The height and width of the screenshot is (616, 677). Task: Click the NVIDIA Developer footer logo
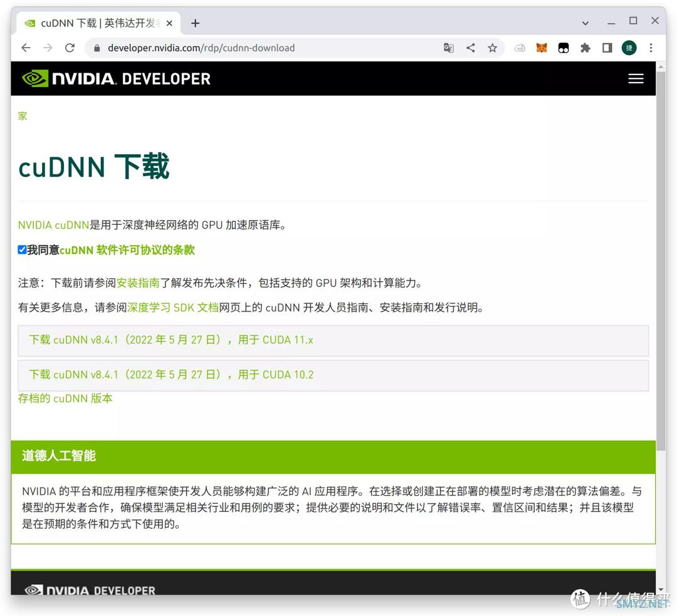pyautogui.click(x=90, y=590)
